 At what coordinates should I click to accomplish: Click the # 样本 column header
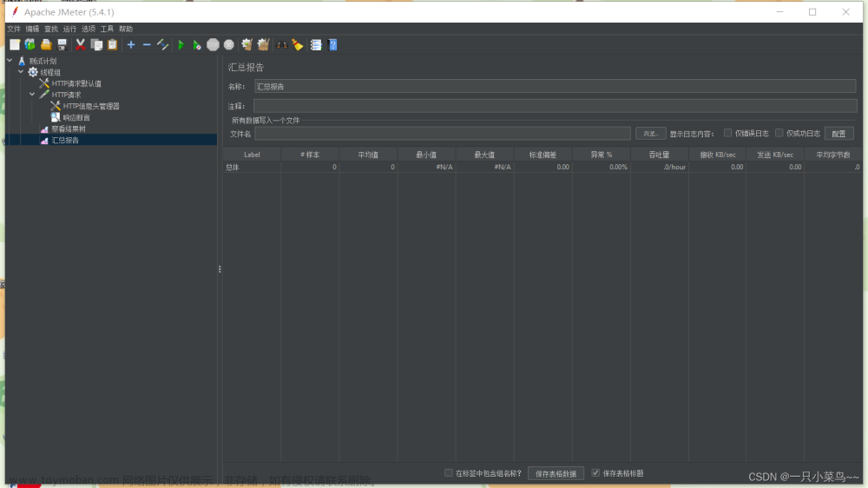310,155
